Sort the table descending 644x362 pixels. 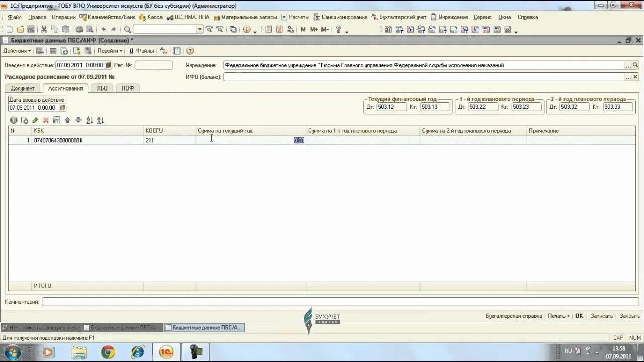[100, 120]
